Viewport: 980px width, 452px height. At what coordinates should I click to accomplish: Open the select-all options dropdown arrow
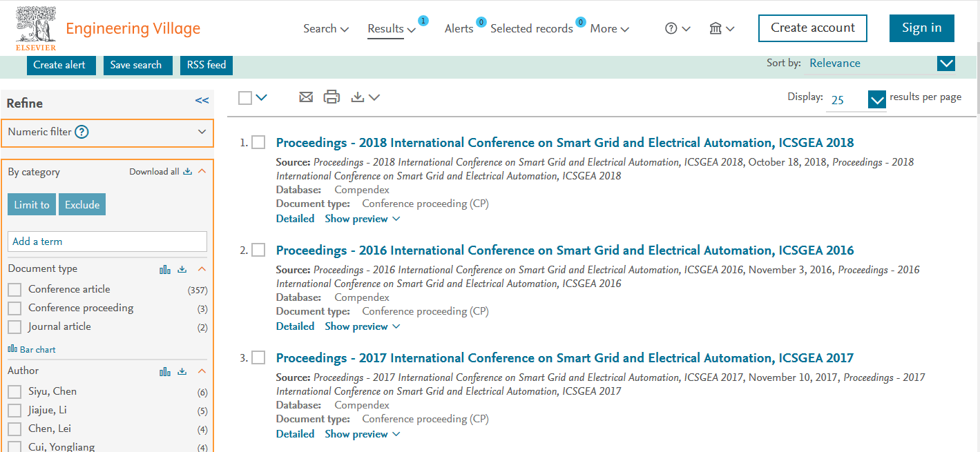click(x=261, y=98)
